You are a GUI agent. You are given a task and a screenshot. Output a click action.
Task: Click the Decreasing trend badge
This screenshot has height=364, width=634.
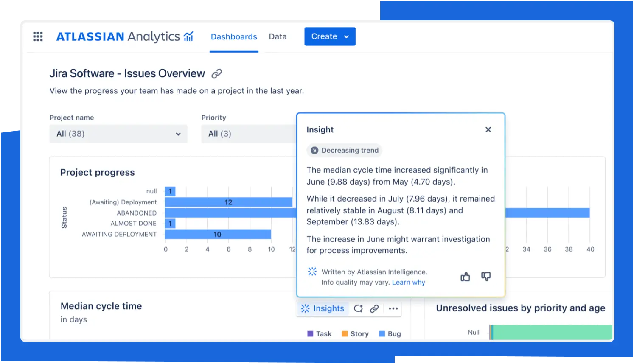coord(344,150)
